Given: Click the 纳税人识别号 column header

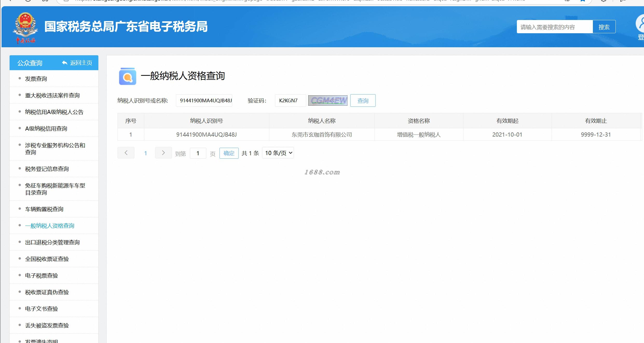Looking at the screenshot, I should (207, 121).
